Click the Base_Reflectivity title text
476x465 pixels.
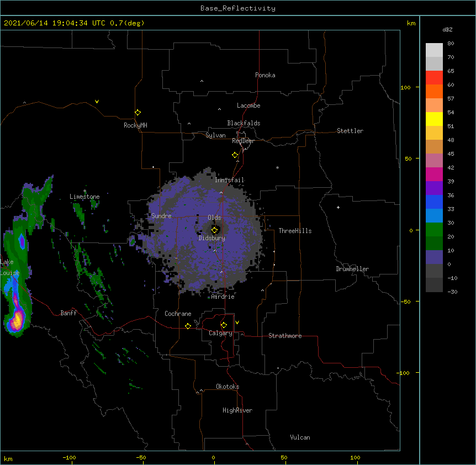pyautogui.click(x=237, y=8)
